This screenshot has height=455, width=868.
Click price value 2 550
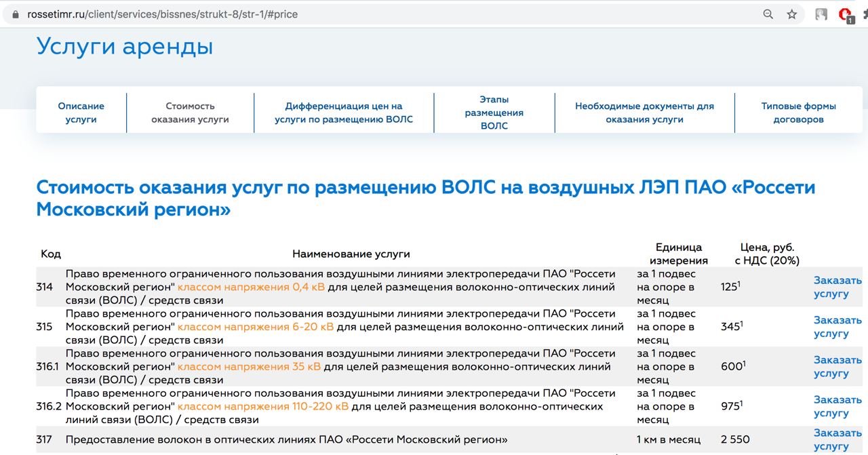[x=735, y=439]
